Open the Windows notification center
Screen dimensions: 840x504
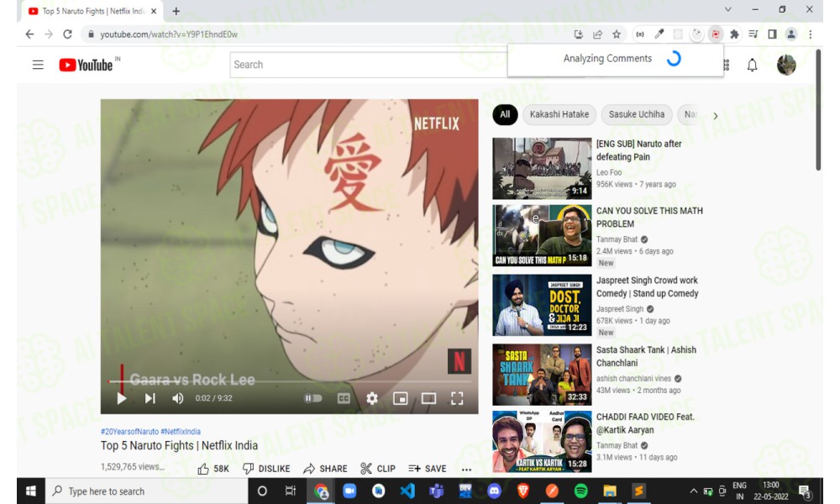click(804, 491)
